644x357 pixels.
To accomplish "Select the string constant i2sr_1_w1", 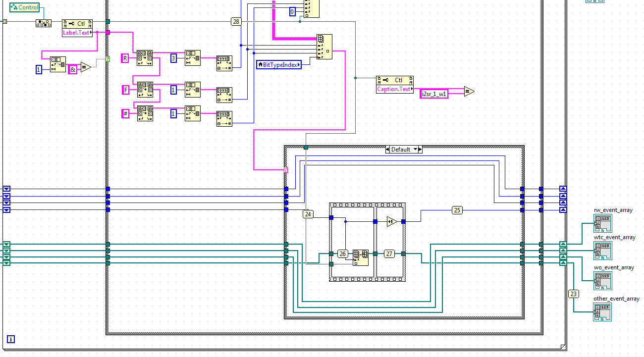I will coord(434,94).
